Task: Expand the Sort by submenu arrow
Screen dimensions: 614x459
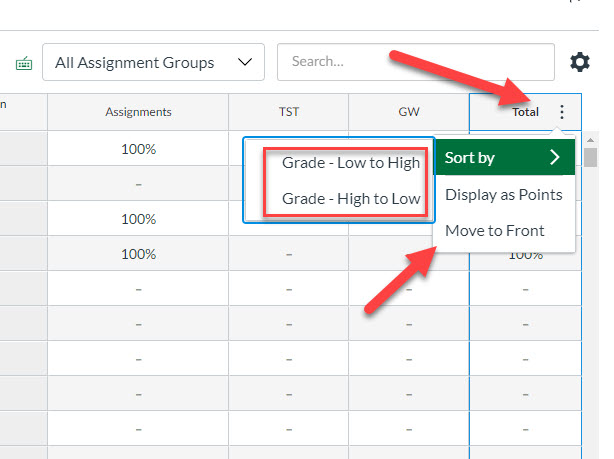Action: point(555,158)
